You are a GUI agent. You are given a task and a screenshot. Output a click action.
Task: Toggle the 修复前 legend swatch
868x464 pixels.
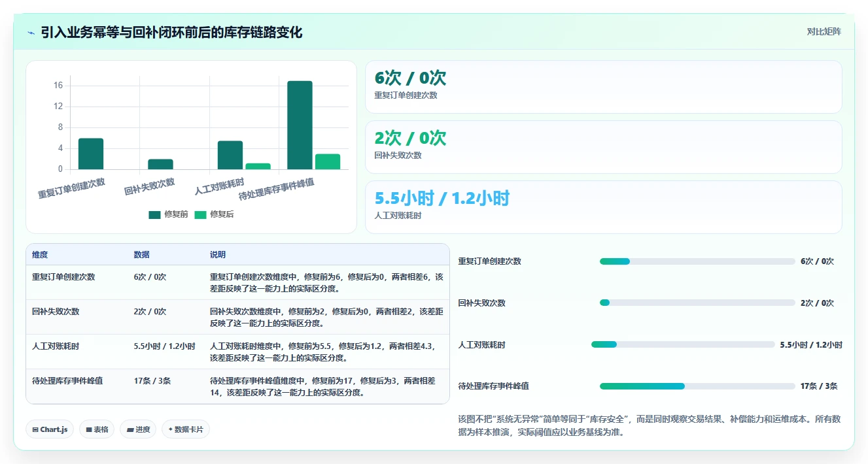(154, 214)
